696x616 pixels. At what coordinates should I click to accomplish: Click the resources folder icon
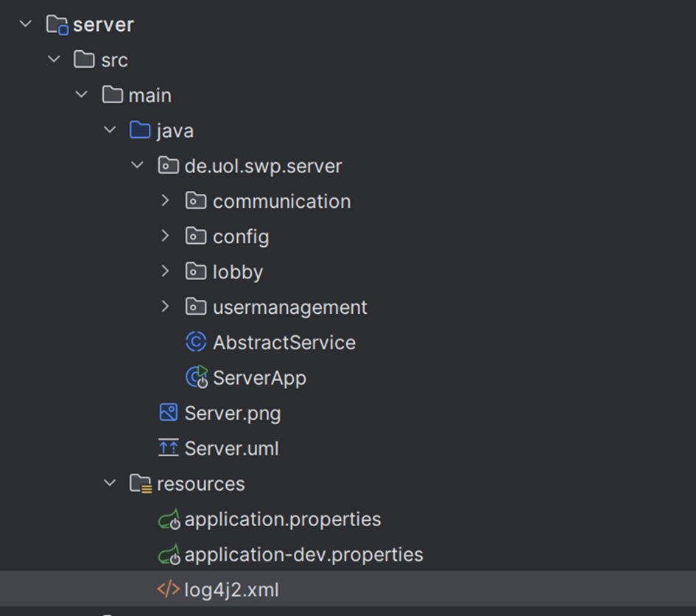[x=140, y=484]
